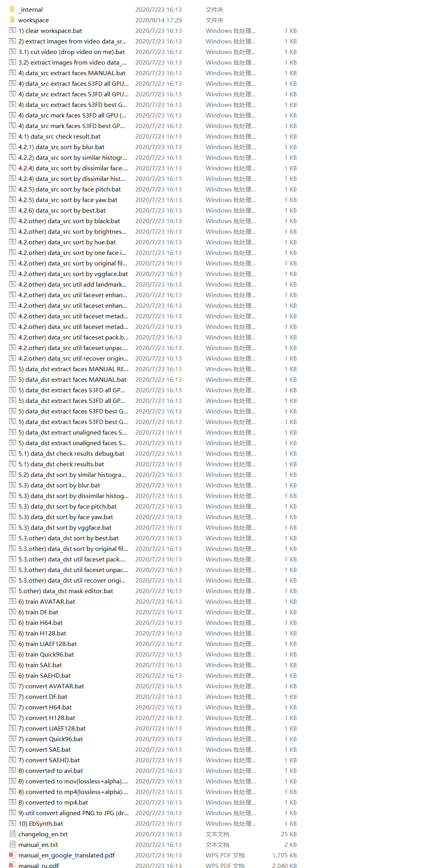Select 6) train AVATAR.bat file
The width and height of the screenshot is (440, 868).
pos(47,601)
